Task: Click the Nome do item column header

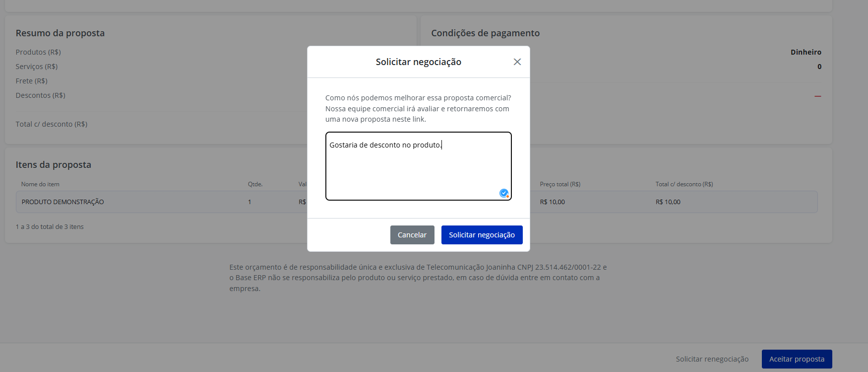Action: pyautogui.click(x=40, y=184)
